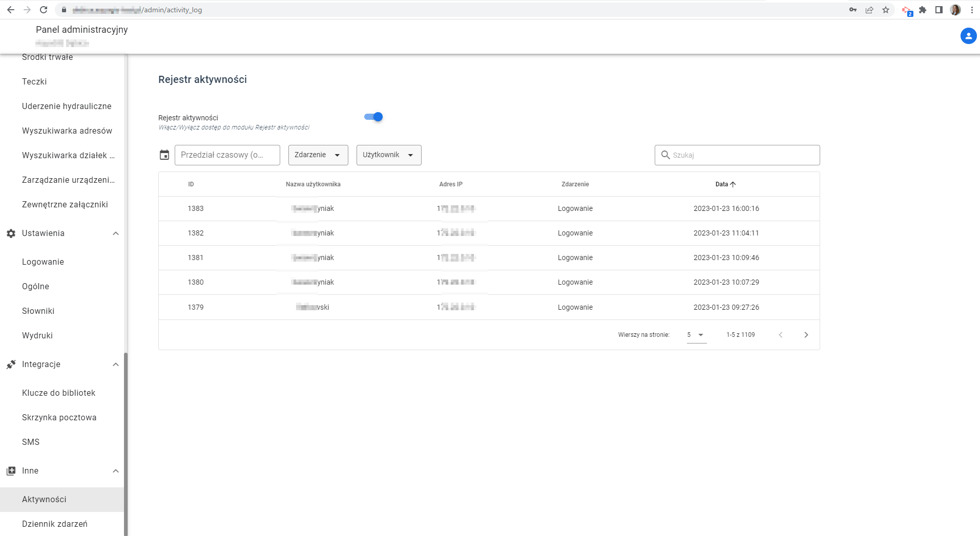
Task: Go to next page of activity log
Action: pos(806,335)
